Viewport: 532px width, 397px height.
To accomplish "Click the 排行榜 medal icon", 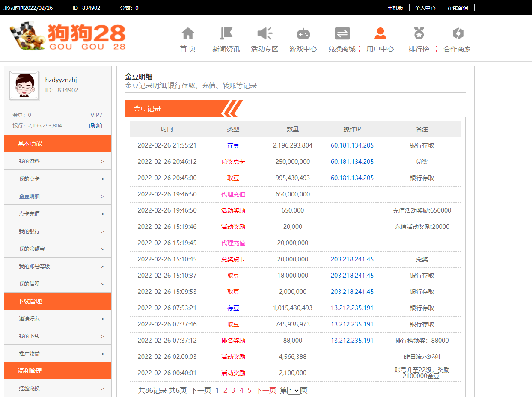I will click(419, 34).
